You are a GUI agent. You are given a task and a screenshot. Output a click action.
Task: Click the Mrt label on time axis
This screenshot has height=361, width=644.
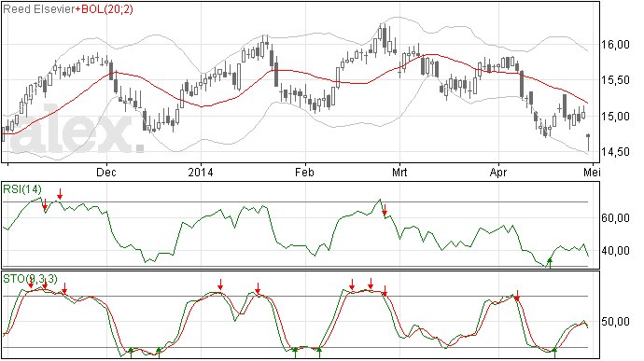399,172
